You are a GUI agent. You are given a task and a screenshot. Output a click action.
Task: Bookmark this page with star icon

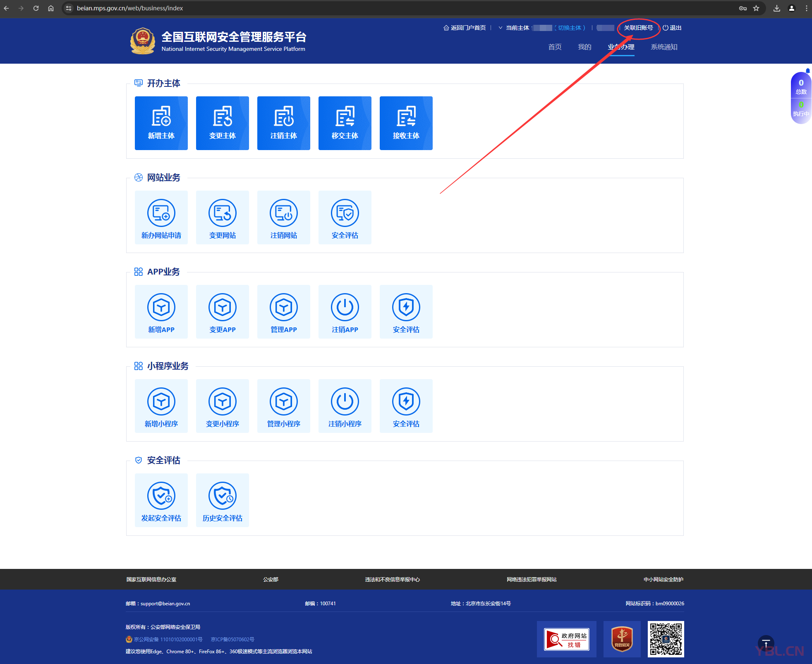756,8
